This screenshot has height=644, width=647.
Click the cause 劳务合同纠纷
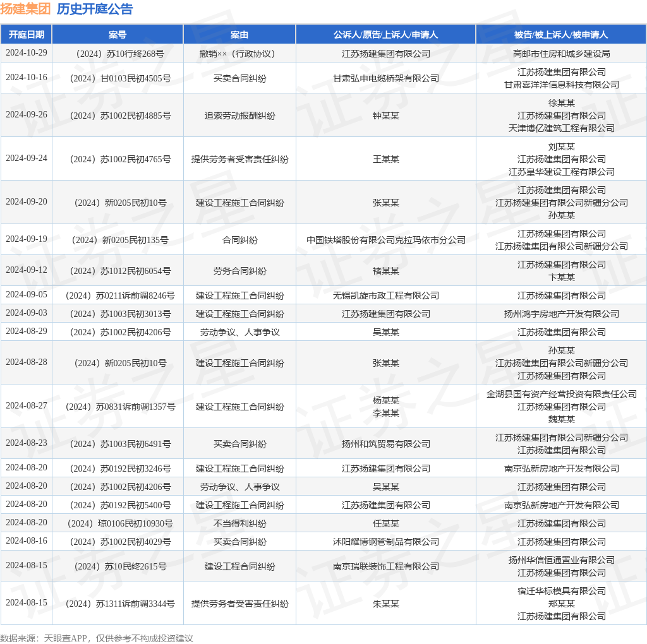click(x=239, y=271)
